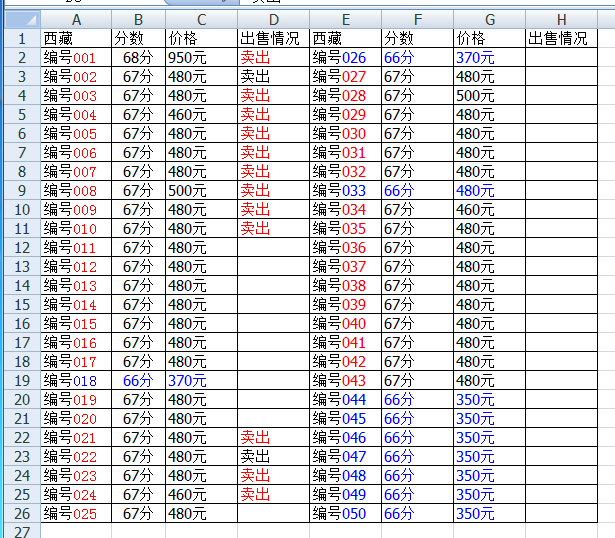Select column G header
The width and height of the screenshot is (615, 538).
[x=489, y=19]
